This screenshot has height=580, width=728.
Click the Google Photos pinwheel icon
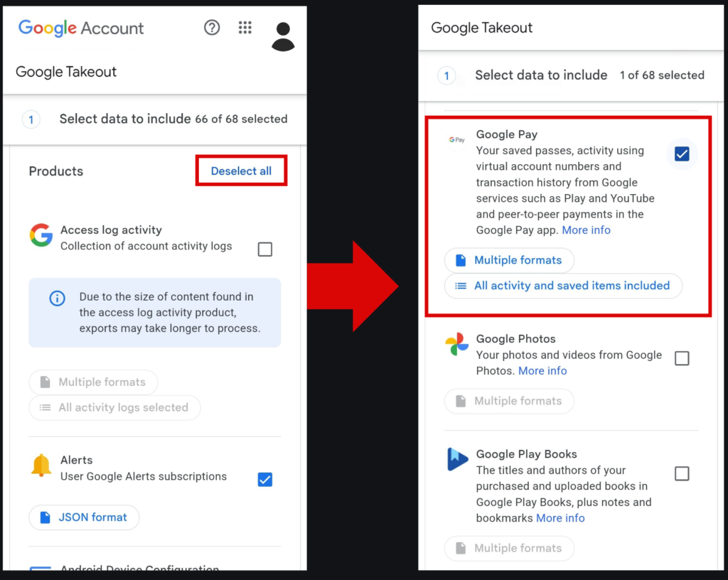[457, 344]
